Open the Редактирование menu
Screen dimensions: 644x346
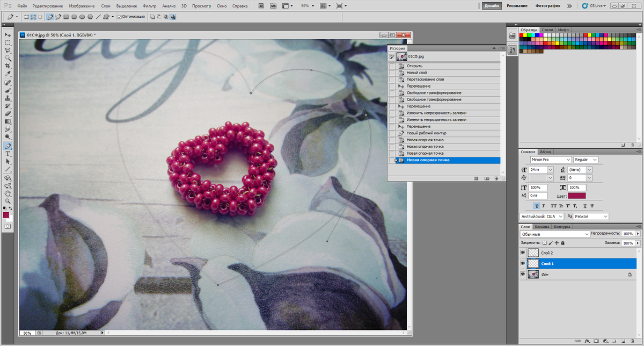[47, 5]
